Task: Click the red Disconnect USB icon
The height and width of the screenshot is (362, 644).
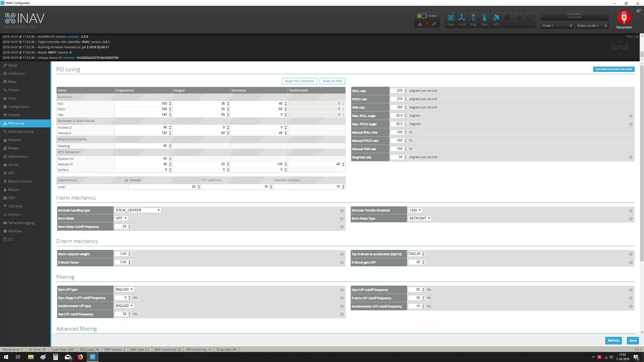Action: [x=624, y=17]
